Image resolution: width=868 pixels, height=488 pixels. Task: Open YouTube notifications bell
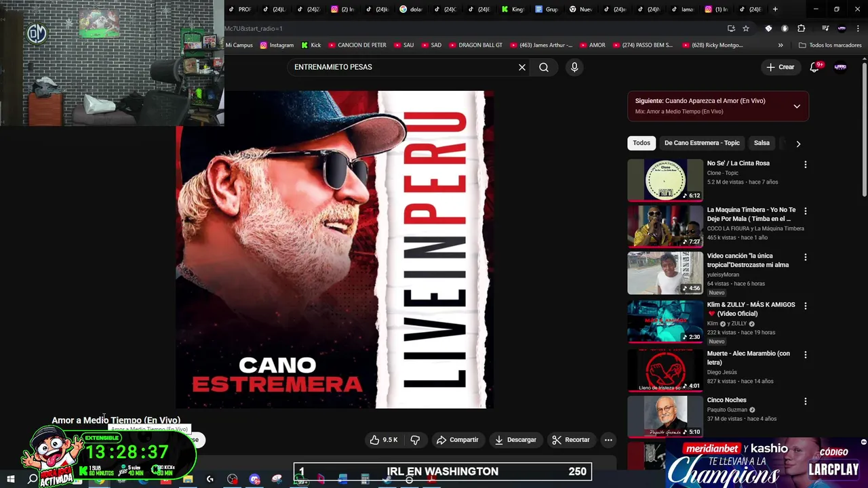coord(815,67)
